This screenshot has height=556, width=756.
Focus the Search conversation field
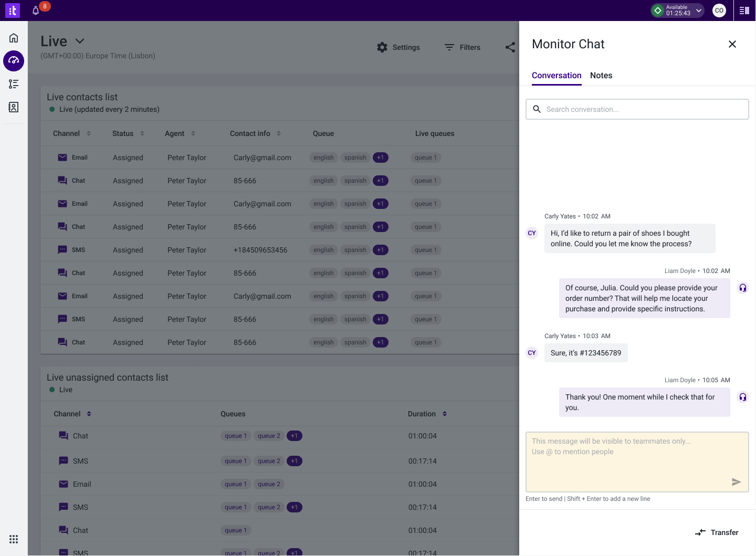click(637, 109)
